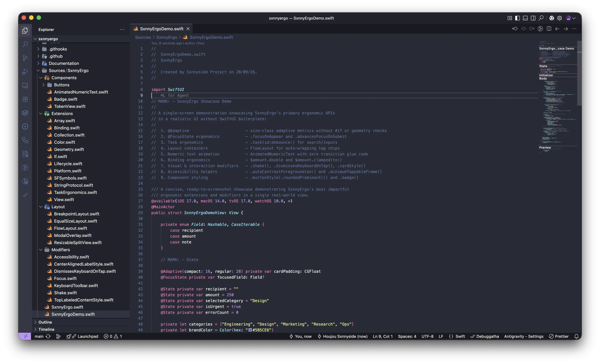
Task: Expand the Outline section
Action: click(81, 322)
